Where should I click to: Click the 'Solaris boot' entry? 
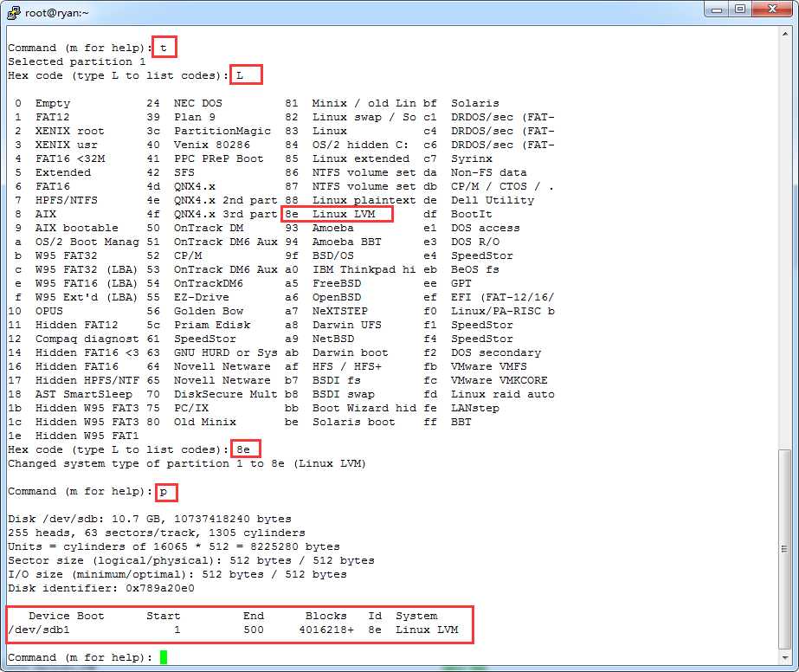pyautogui.click(x=354, y=423)
